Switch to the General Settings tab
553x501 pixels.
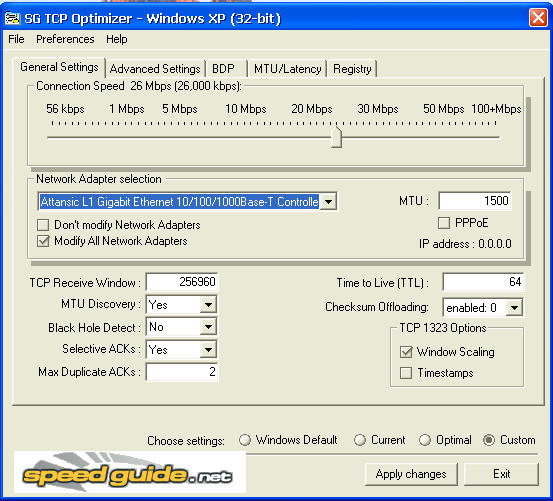59,67
